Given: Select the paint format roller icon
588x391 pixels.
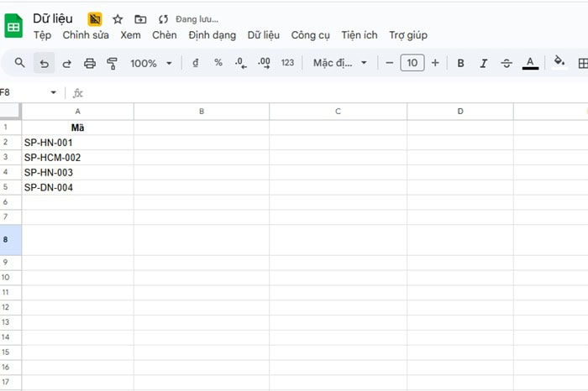Looking at the screenshot, I should (112, 63).
